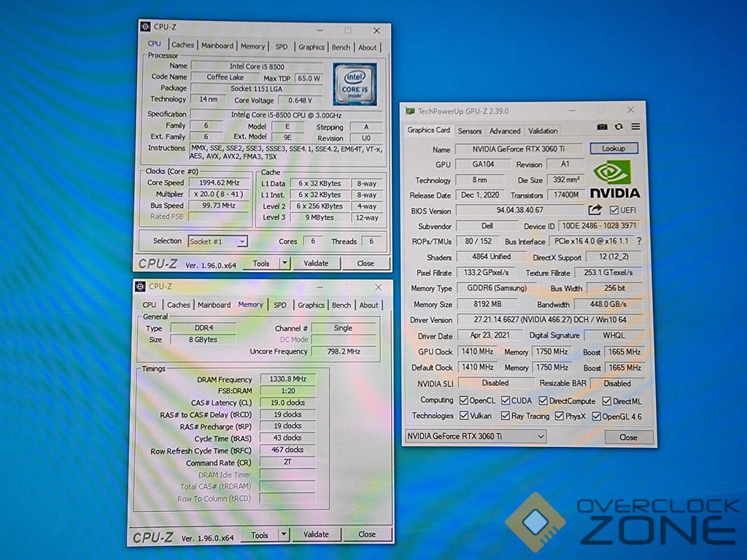Click the Specification field in CPU-Z

tap(286, 114)
